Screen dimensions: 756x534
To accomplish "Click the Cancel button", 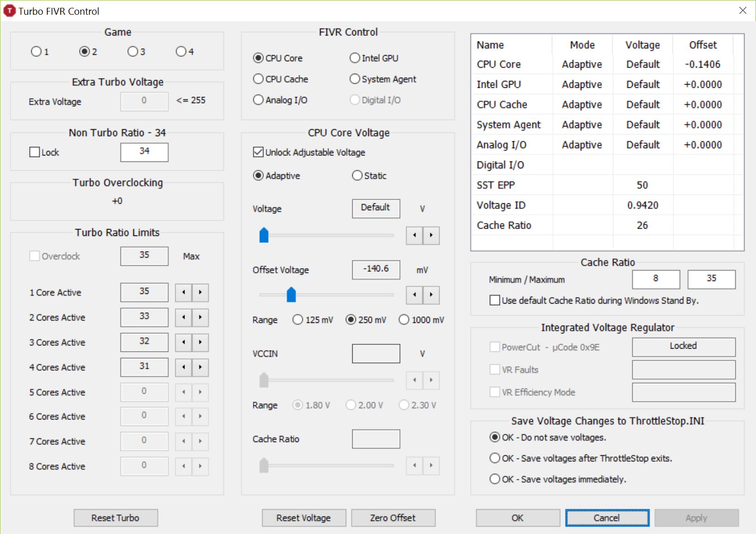I will pos(607,518).
